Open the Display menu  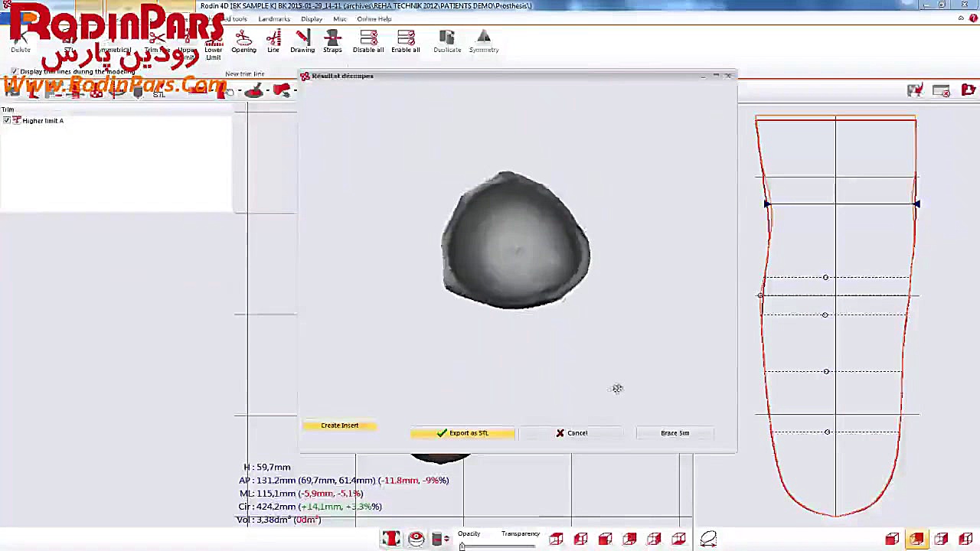click(x=312, y=19)
